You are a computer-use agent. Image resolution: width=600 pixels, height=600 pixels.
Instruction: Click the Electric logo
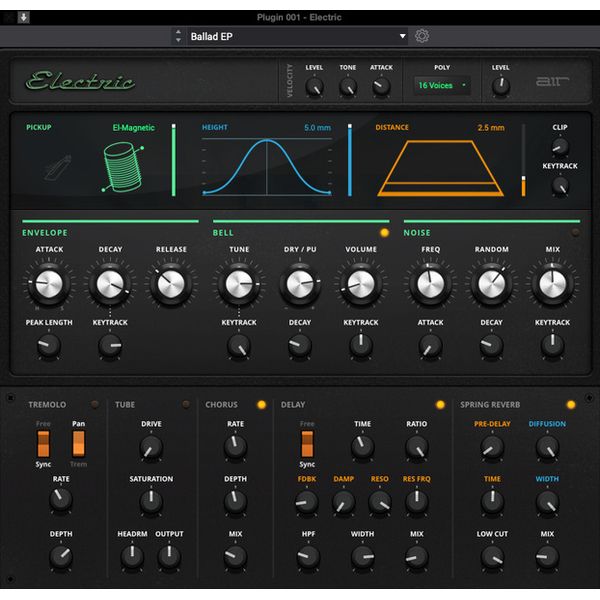[80, 81]
